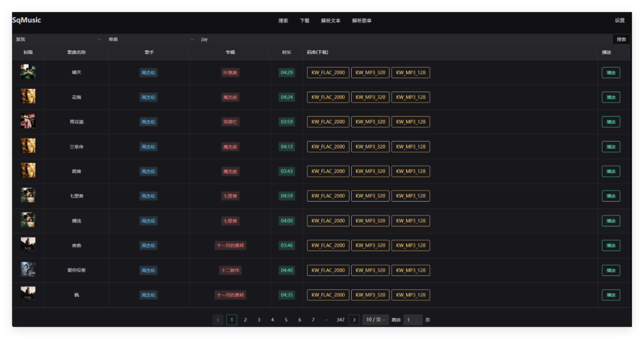Select the 夜曲 album cover thumbnail
Screen dimensions: 644x339
click(x=28, y=245)
